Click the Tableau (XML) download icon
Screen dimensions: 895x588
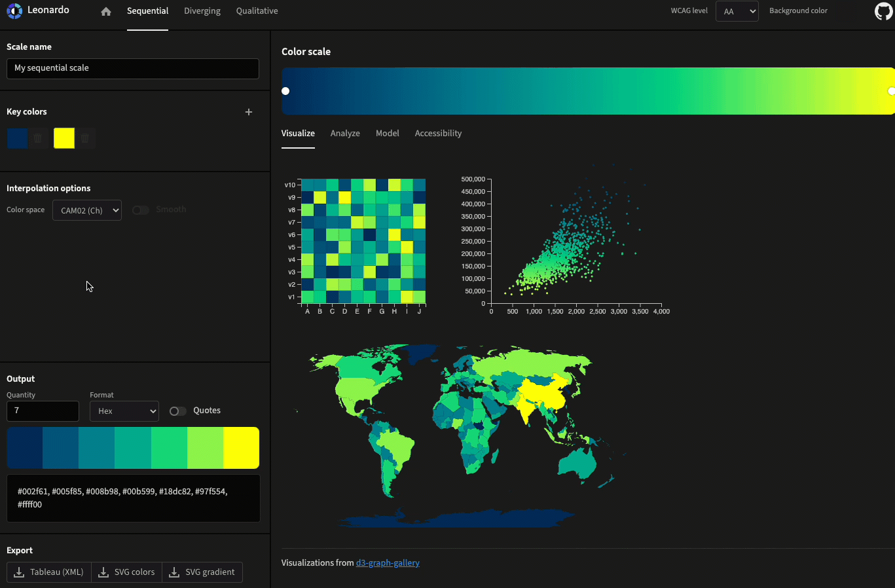pos(19,572)
